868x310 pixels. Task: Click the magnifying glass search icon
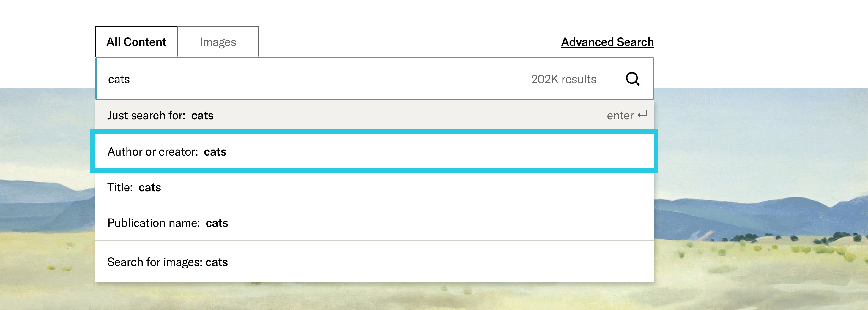pos(632,79)
